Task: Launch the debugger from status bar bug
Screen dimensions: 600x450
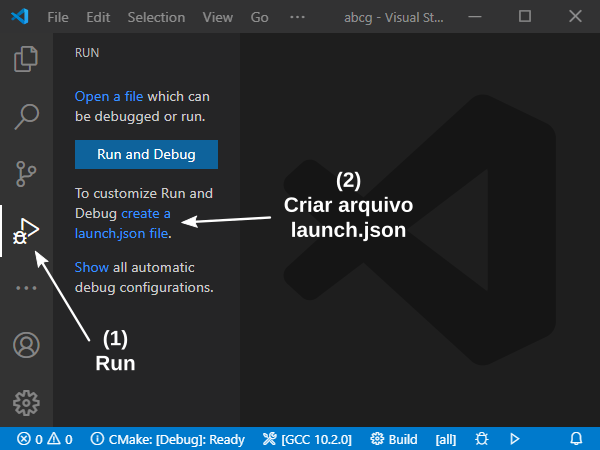Action: (x=481, y=439)
